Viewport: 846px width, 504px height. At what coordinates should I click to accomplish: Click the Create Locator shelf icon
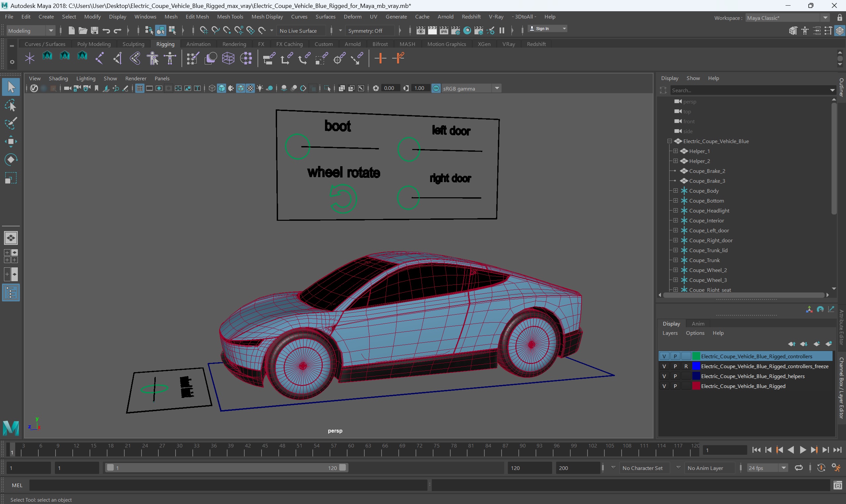pyautogui.click(x=29, y=58)
